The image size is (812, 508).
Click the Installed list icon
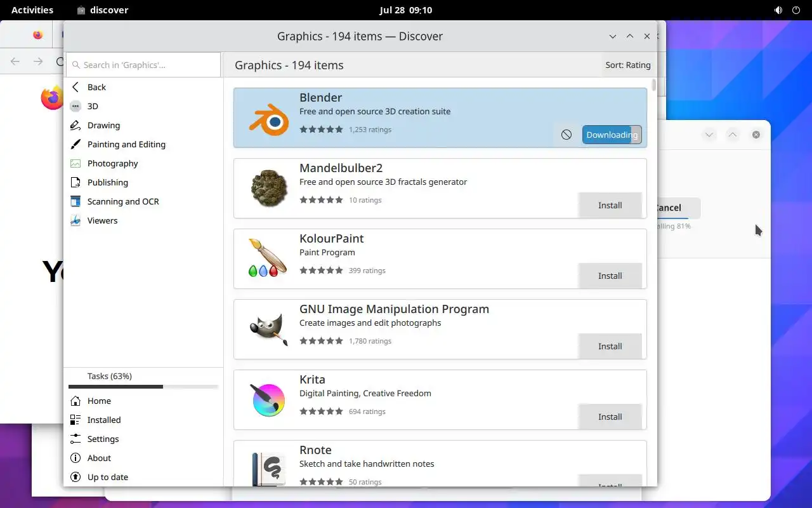(75, 420)
